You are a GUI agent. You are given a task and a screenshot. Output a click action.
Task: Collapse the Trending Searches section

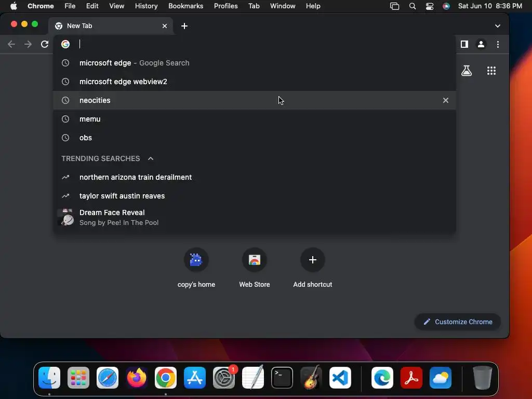click(151, 158)
